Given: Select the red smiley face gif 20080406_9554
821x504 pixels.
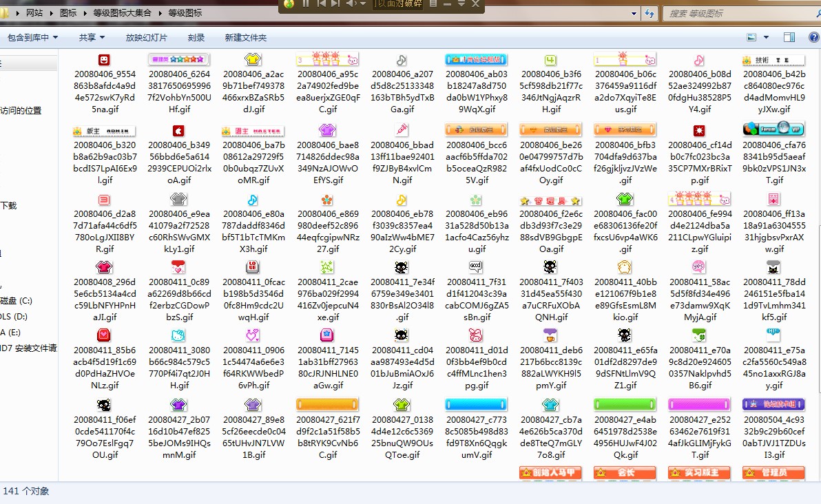Looking at the screenshot, I should coord(104,60).
